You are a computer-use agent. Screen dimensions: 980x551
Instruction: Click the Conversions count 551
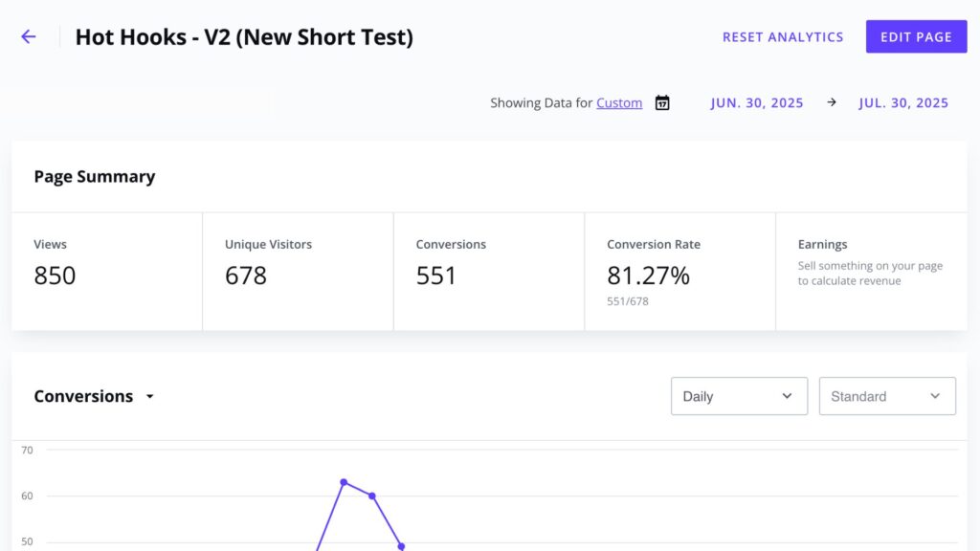[436, 275]
